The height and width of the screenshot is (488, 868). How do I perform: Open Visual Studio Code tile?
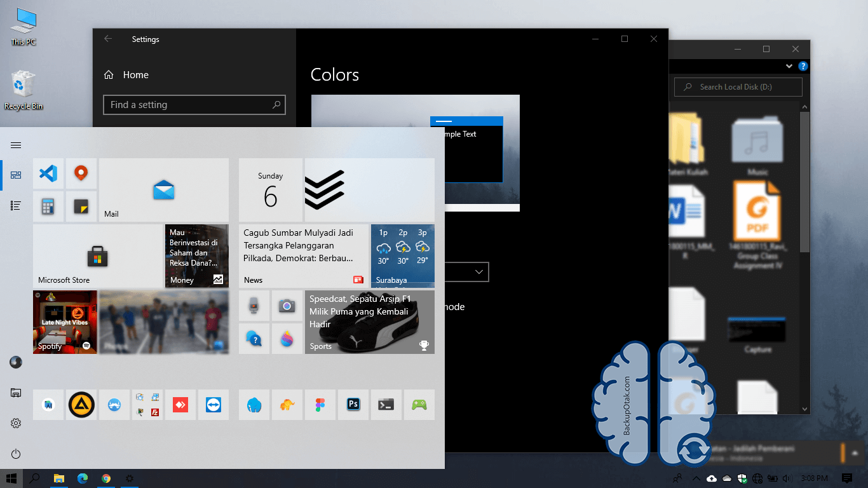click(x=48, y=173)
